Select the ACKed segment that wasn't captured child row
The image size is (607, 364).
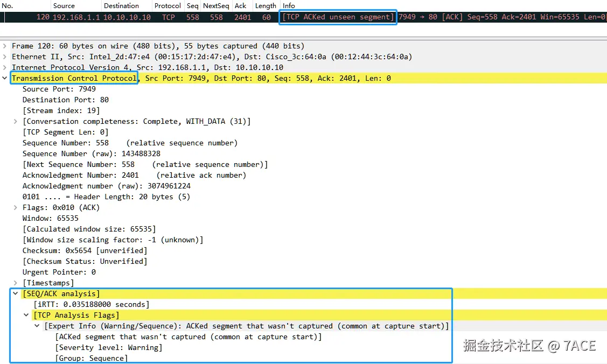coord(189,337)
